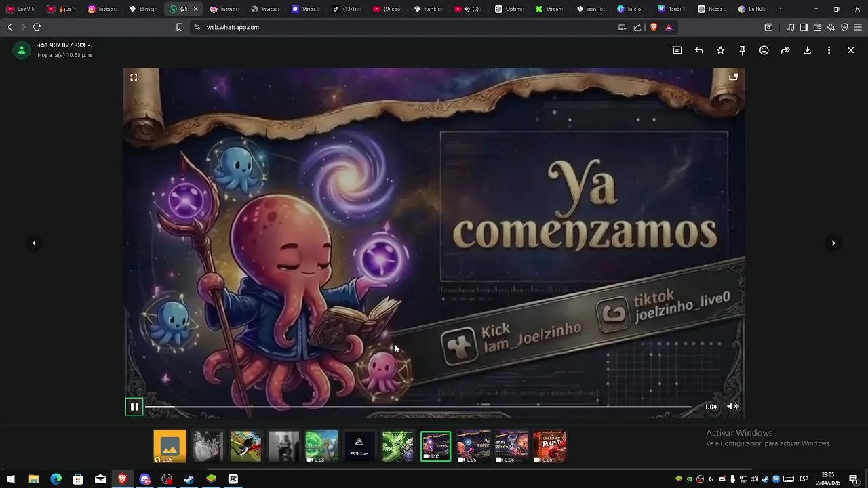The width and height of the screenshot is (868, 488).
Task: Switch to the Retos browser tab
Action: pyautogui.click(x=713, y=9)
